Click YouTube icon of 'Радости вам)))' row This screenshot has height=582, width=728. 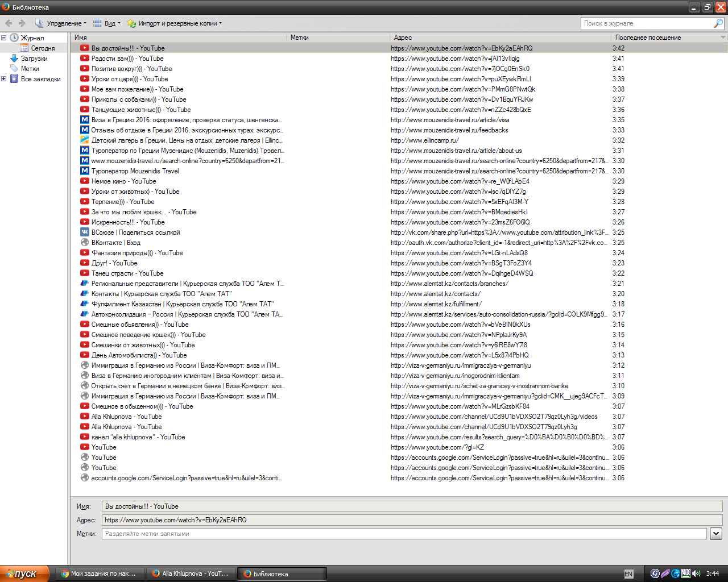click(85, 59)
